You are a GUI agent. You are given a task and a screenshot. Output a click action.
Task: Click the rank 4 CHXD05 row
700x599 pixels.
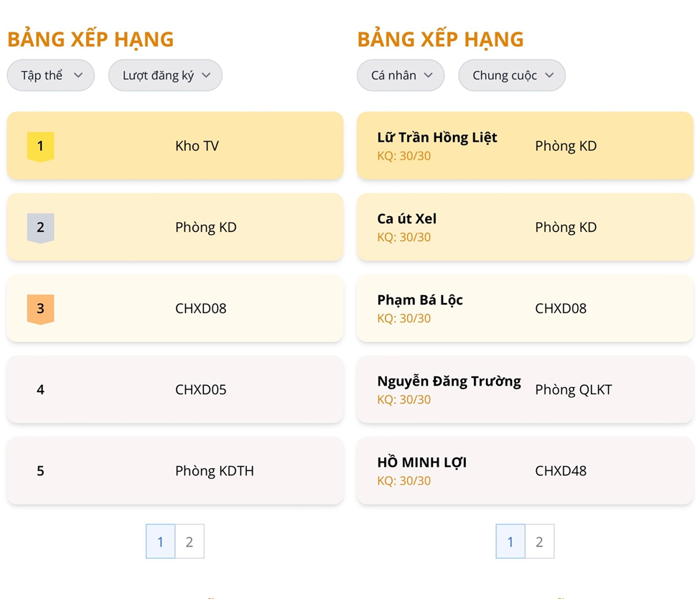(175, 389)
